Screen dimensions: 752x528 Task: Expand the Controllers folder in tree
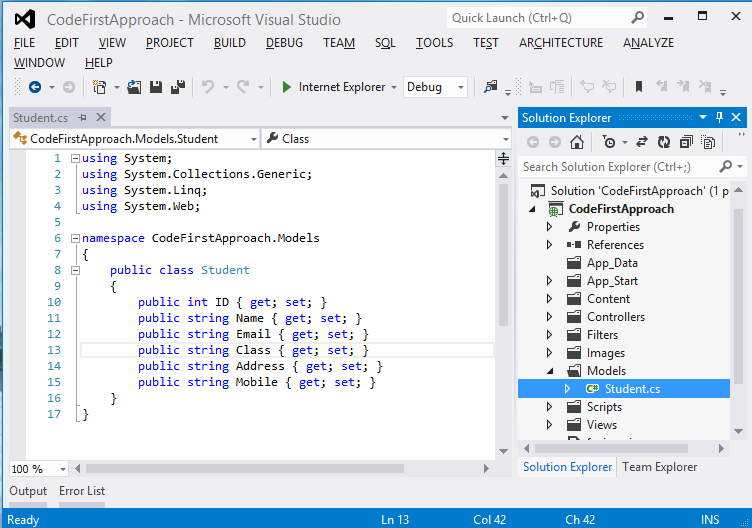click(x=549, y=317)
